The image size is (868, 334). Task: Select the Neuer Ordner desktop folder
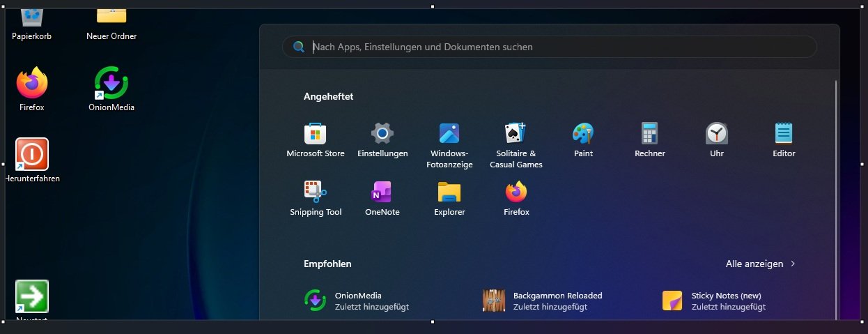[111, 24]
